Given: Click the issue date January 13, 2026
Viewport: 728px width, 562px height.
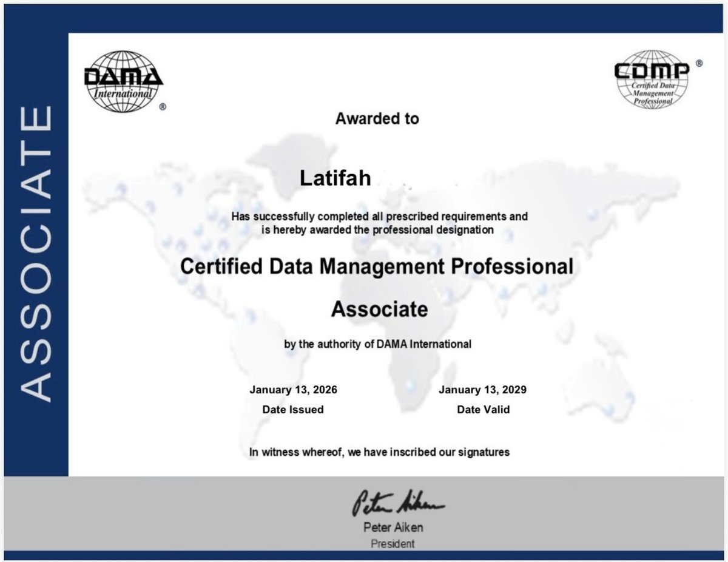Looking at the screenshot, I should 293,390.
